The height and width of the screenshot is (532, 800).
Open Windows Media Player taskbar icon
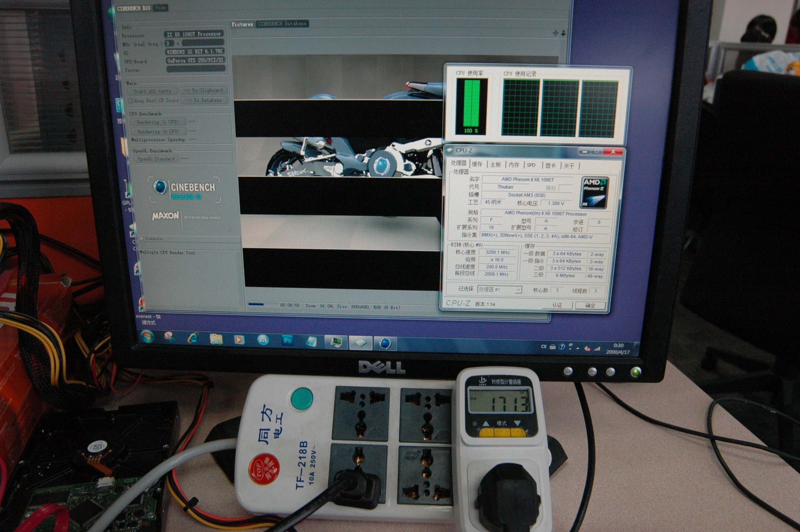(239, 340)
